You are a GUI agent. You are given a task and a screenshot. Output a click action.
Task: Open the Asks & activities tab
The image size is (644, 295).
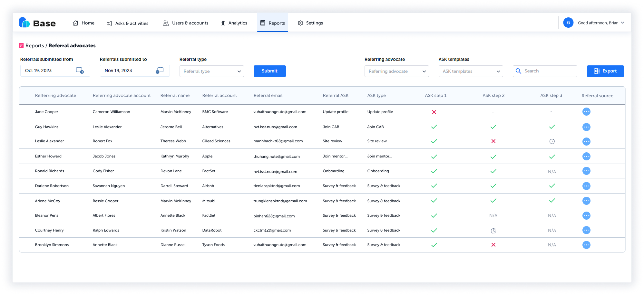[x=128, y=23]
